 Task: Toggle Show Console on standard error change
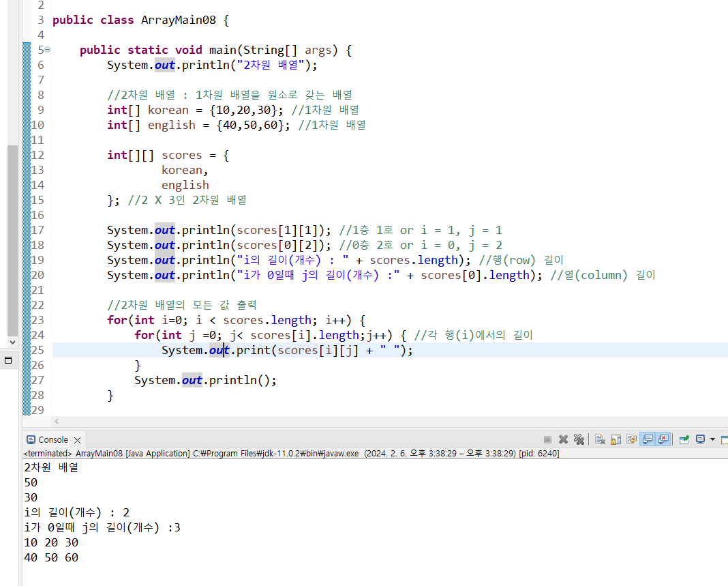pos(663,439)
